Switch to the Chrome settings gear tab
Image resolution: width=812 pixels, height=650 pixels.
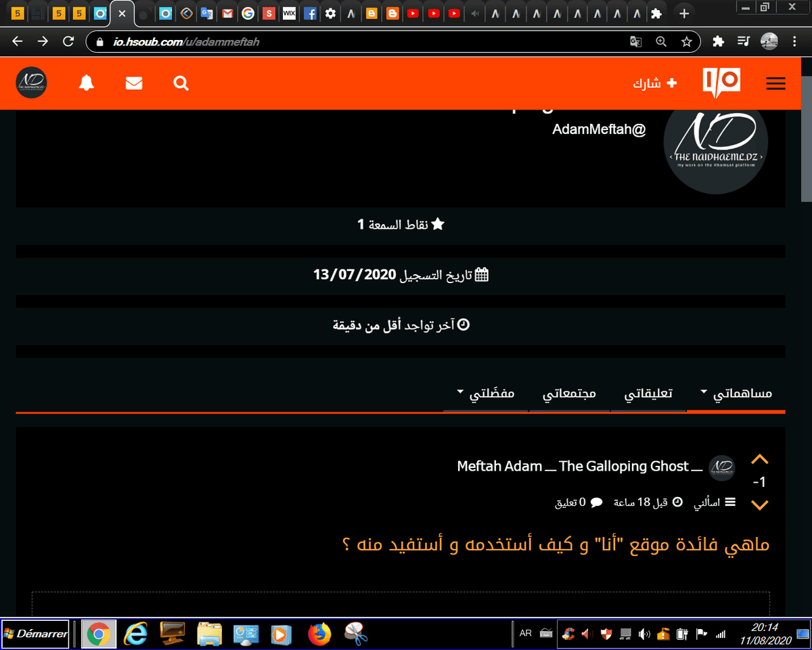tap(330, 13)
